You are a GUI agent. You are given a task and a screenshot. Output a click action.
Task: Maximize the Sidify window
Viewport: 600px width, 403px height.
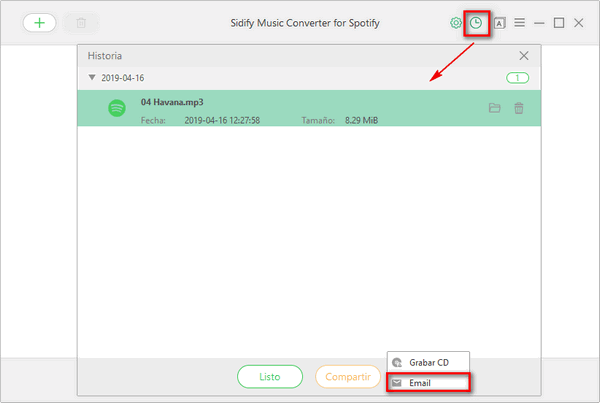tap(559, 23)
